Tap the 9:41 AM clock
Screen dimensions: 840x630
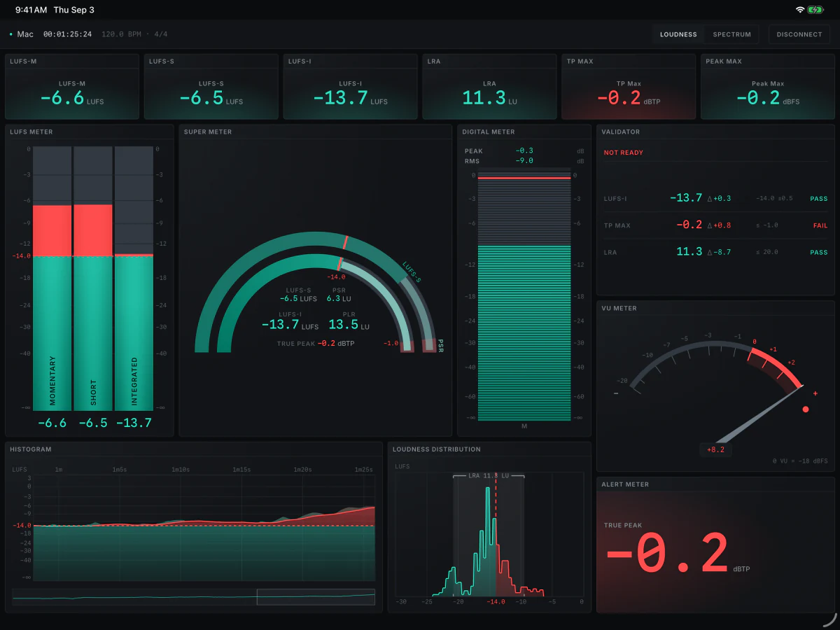pyautogui.click(x=31, y=10)
